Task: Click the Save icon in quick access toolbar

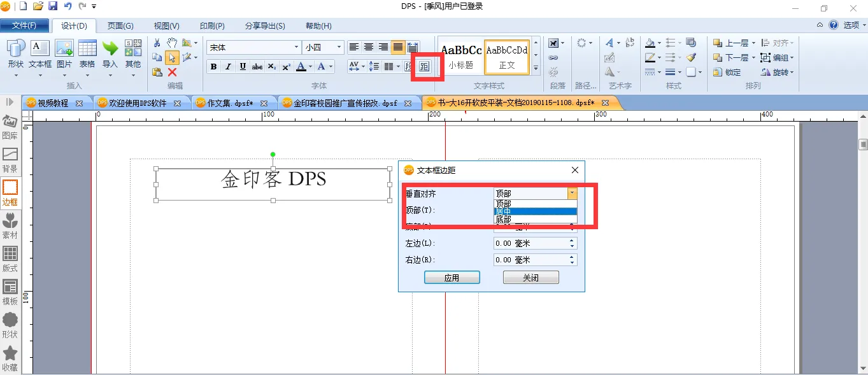Action: 53,6
